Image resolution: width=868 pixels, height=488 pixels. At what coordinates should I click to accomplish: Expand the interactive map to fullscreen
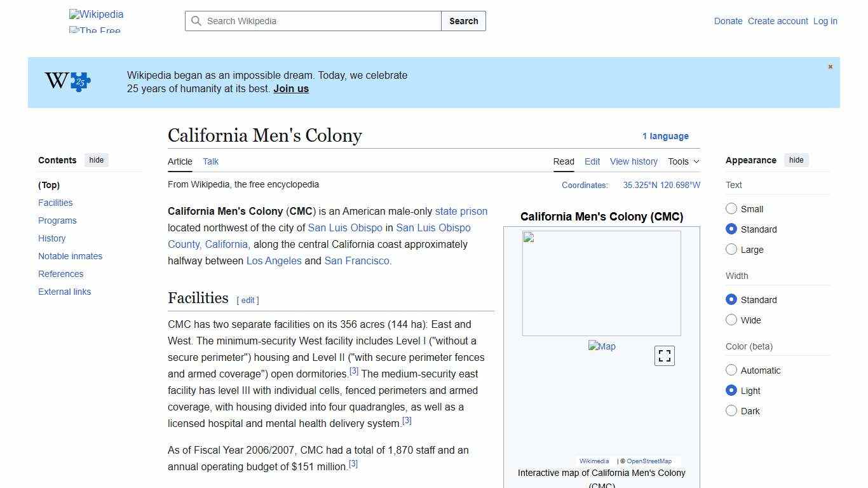[664, 356]
